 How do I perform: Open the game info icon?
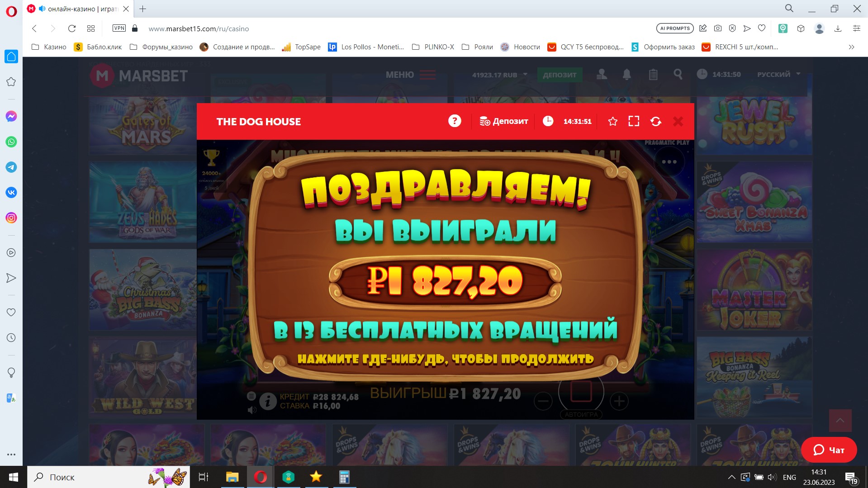click(268, 401)
